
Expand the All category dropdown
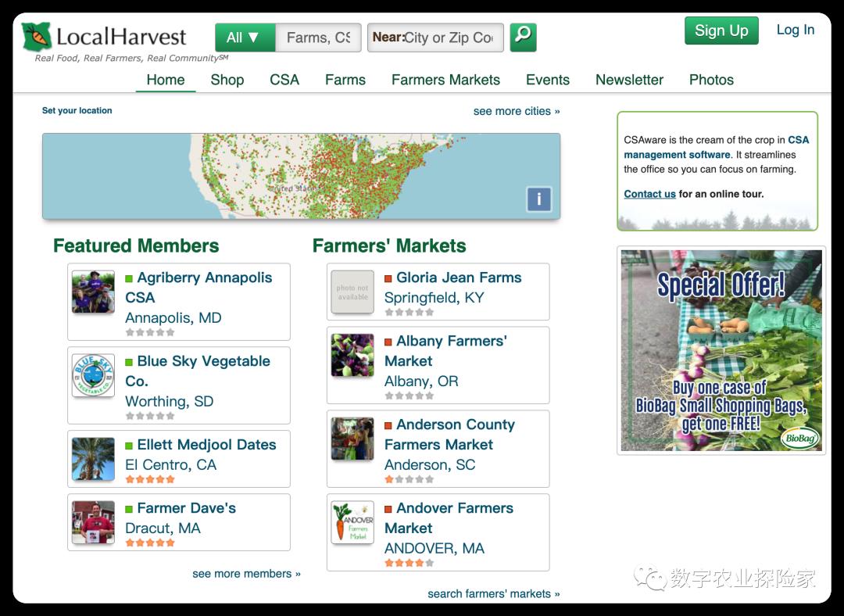245,38
